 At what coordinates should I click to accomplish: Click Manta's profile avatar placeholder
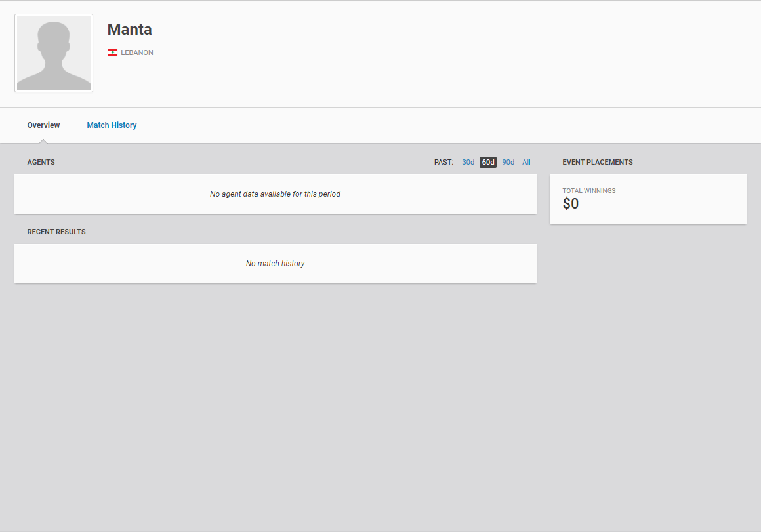point(54,53)
